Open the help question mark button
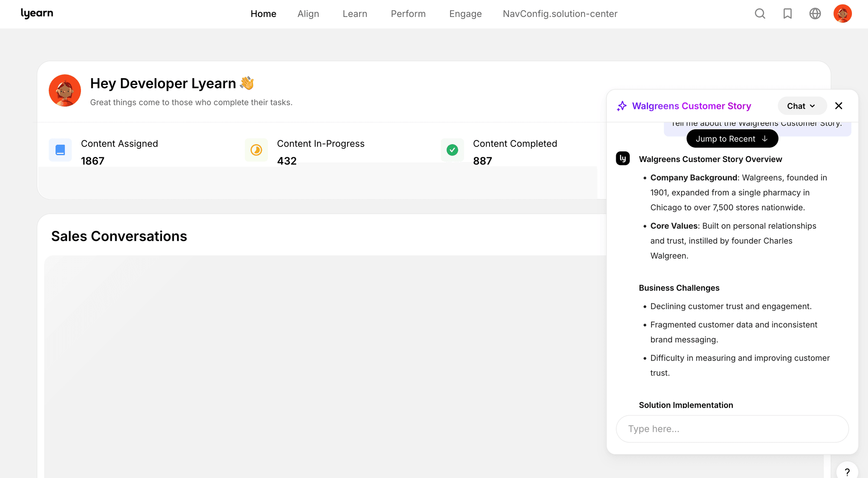 [847, 472]
